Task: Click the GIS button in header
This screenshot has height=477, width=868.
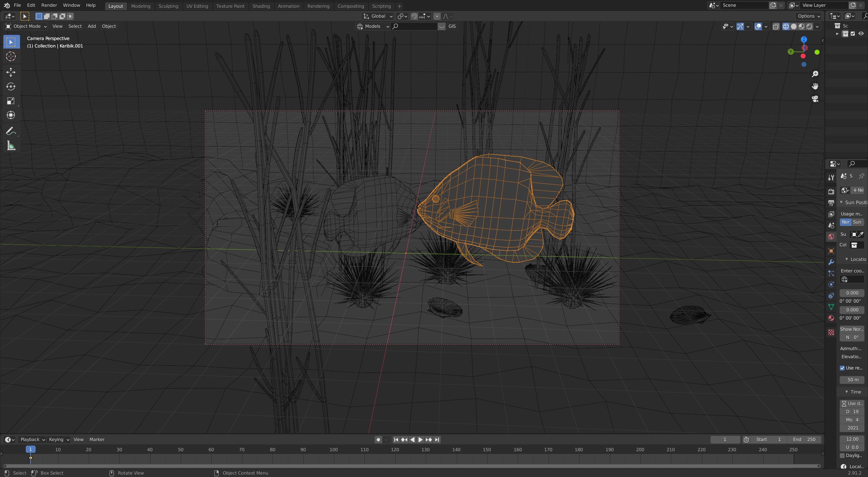Action: point(452,26)
